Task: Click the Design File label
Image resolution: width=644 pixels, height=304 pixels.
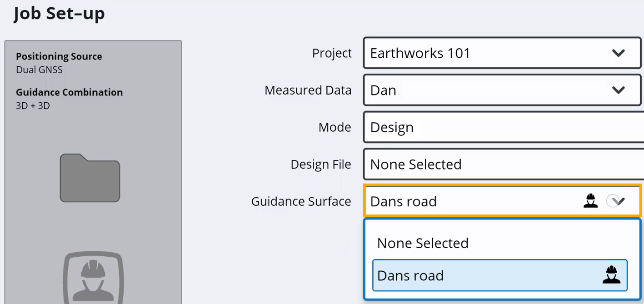Action: click(321, 164)
